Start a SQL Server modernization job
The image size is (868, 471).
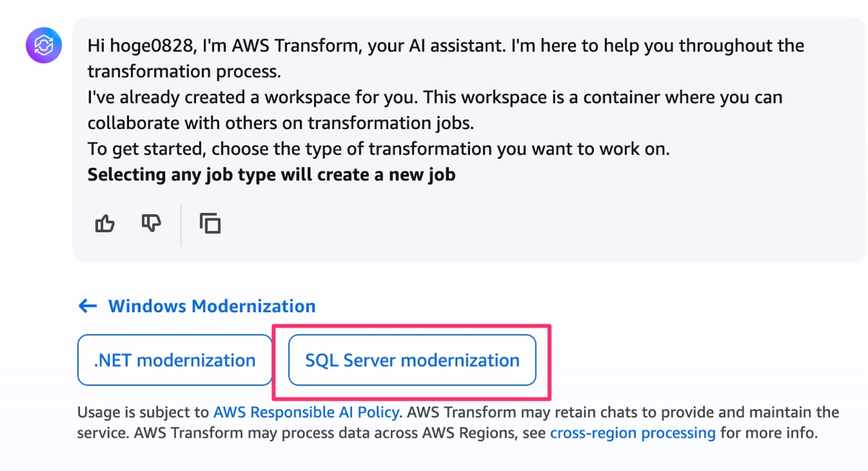(412, 360)
